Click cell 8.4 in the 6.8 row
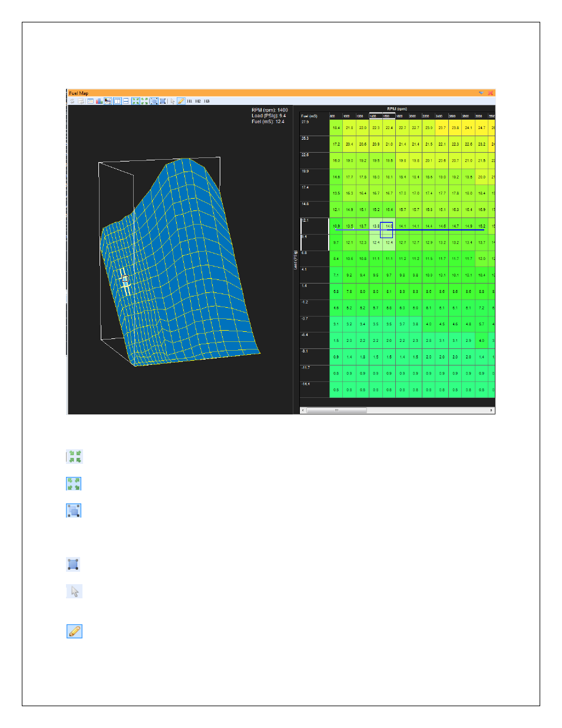Screen dimensions: 562x728 point(336,259)
